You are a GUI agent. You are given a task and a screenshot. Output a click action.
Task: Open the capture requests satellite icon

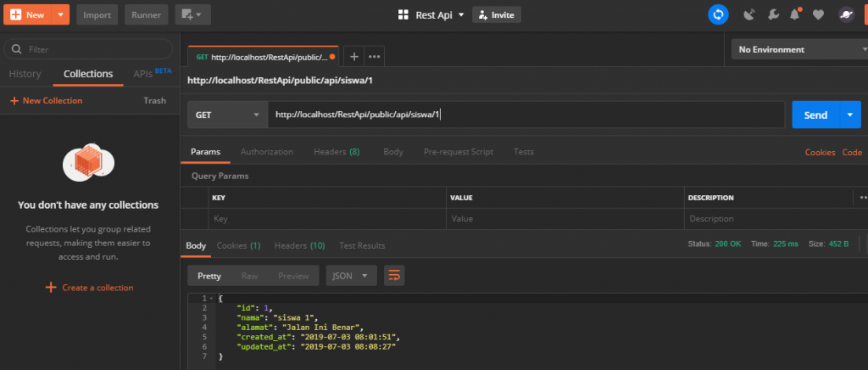(748, 14)
